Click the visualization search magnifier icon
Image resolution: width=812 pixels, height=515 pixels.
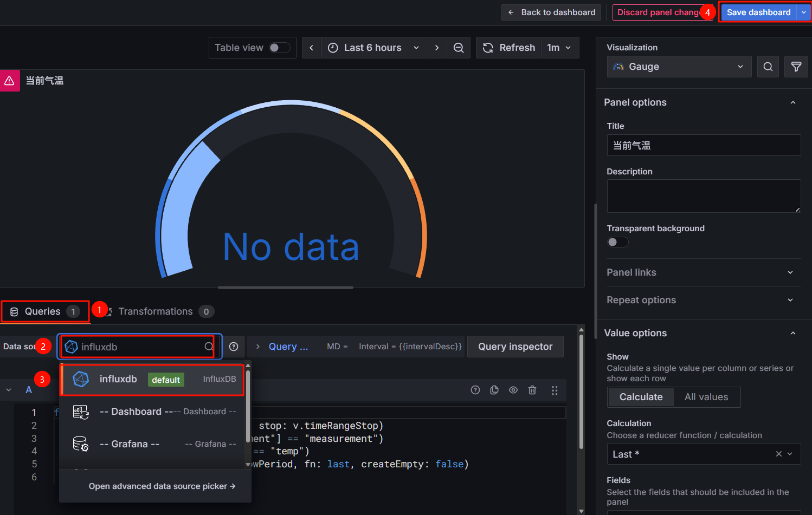[x=768, y=67]
